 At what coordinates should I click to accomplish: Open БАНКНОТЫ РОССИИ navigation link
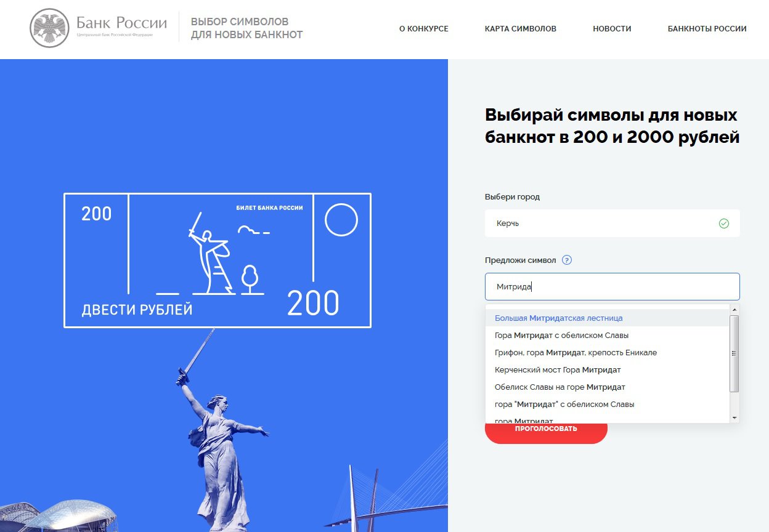point(707,29)
